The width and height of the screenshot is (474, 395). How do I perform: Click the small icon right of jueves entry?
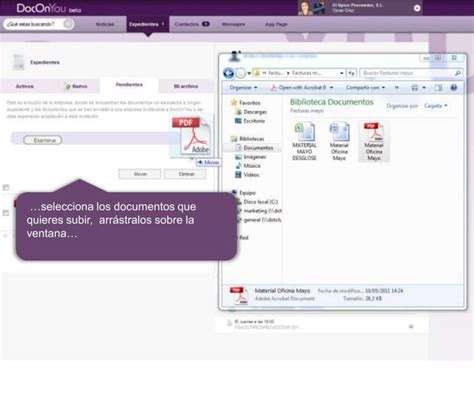[x=411, y=327]
